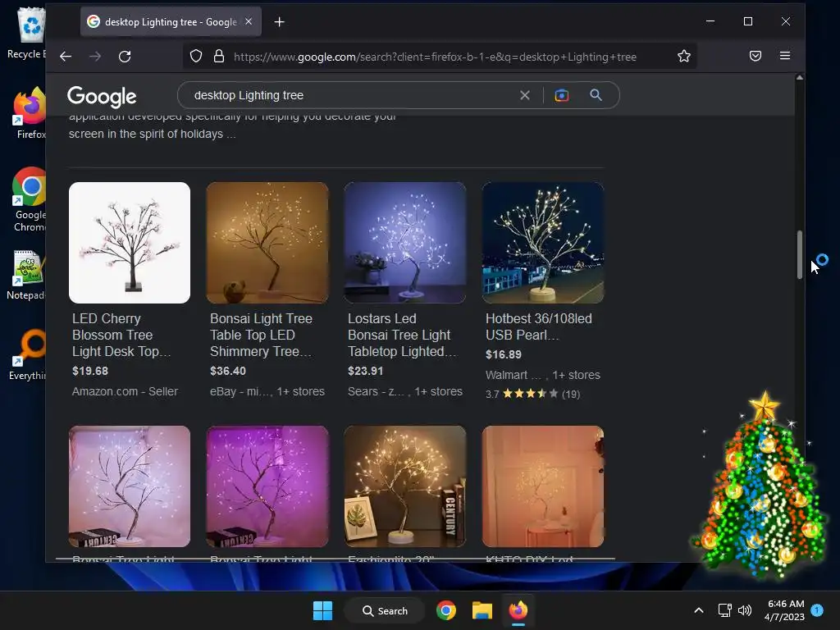Viewport: 840px width, 630px height.
Task: Click the Amazon.com - Seller text
Action: [x=125, y=391]
